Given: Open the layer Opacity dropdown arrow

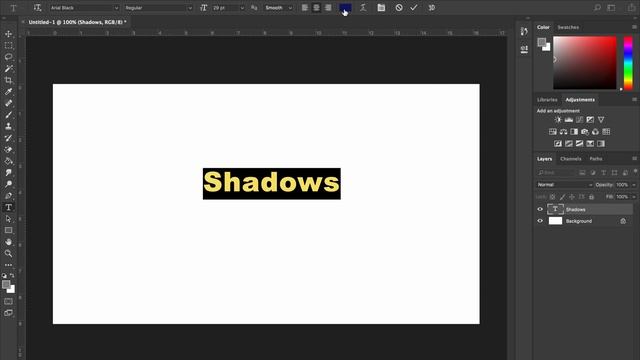Looking at the screenshot, I should (x=634, y=185).
